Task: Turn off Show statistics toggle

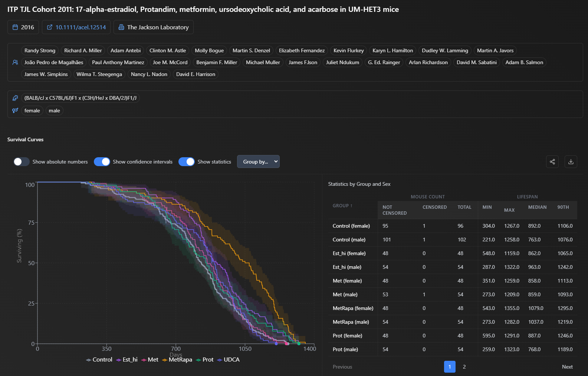Action: 187,162
